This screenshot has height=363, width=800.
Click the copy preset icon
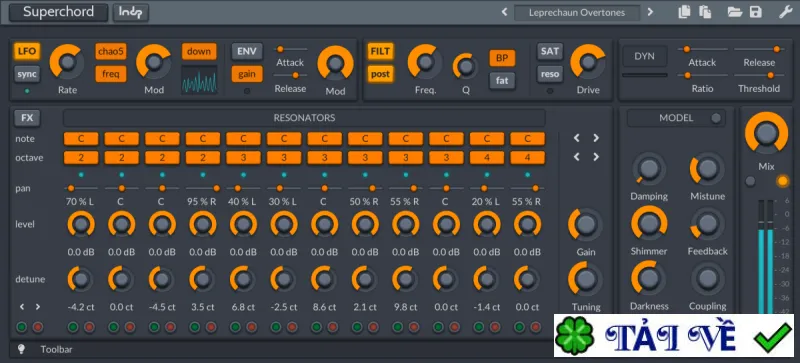[x=684, y=12]
